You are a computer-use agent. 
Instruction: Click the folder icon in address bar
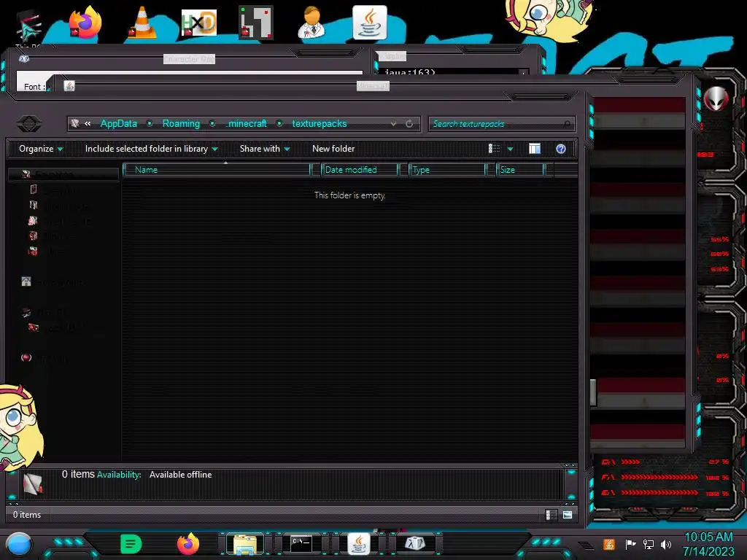click(x=75, y=124)
